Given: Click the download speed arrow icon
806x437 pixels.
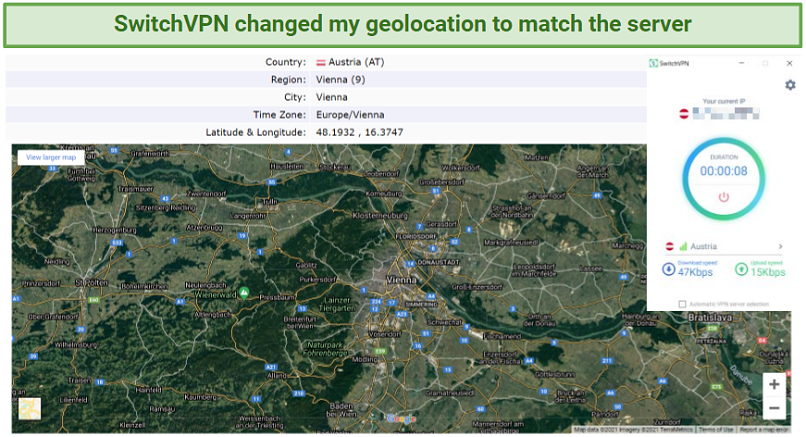Looking at the screenshot, I should [668, 269].
